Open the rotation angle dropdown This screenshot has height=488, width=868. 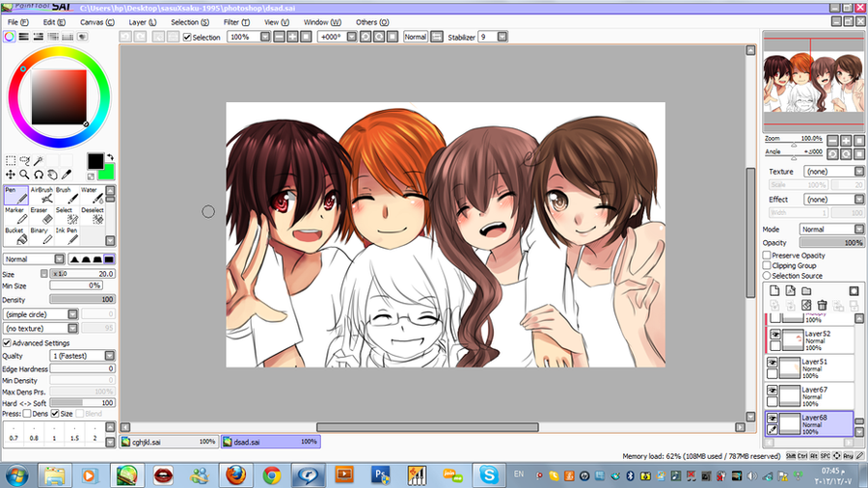click(x=351, y=37)
